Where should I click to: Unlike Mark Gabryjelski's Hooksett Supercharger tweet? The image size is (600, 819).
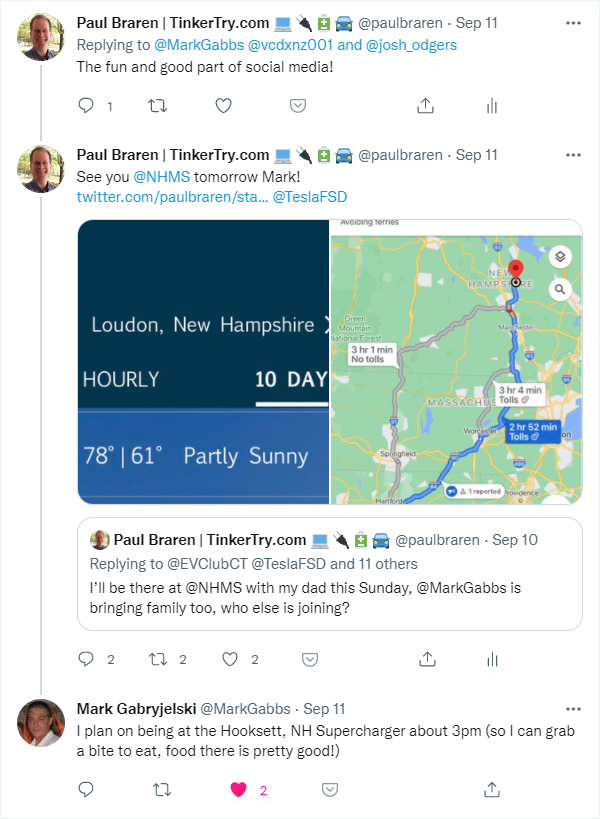click(x=239, y=789)
